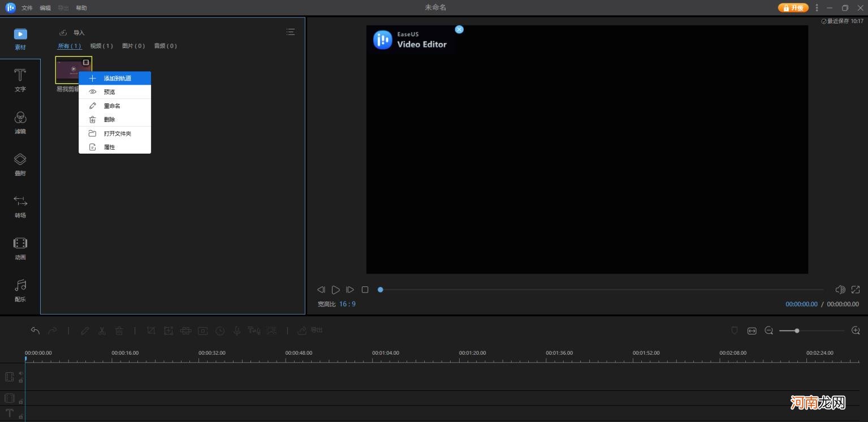The image size is (868, 422).
Task: Open the 叠附 overlays panel
Action: (x=20, y=164)
